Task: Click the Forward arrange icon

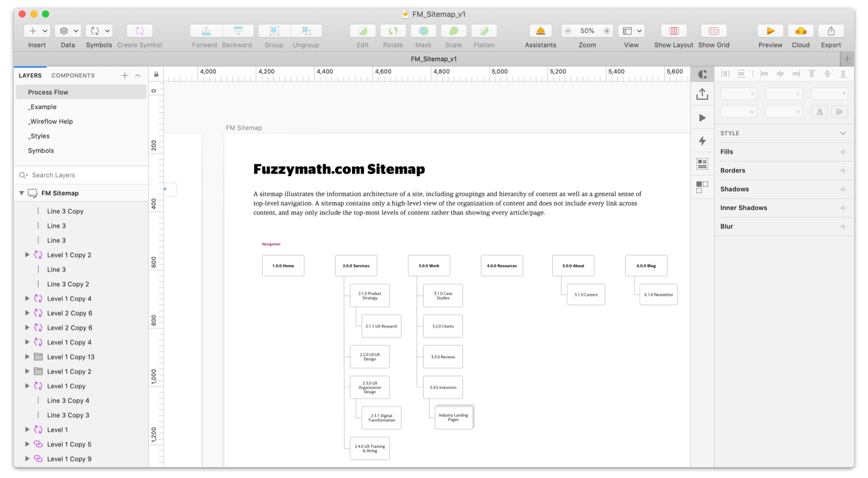Action: (206, 31)
